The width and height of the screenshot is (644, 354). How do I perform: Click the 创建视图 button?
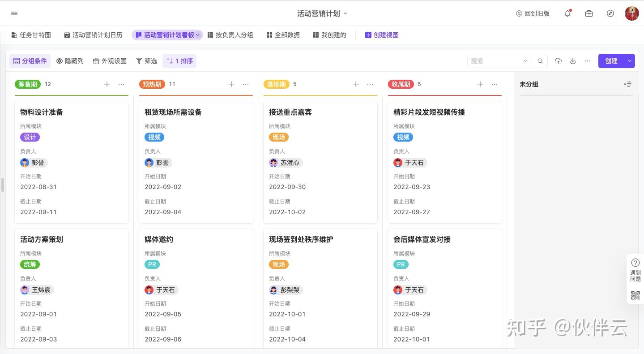tap(382, 35)
